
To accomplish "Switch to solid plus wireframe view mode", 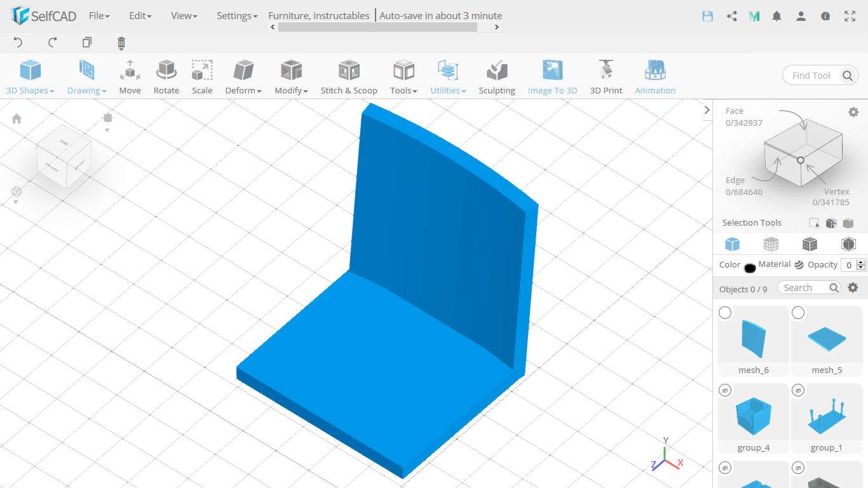I will [810, 244].
